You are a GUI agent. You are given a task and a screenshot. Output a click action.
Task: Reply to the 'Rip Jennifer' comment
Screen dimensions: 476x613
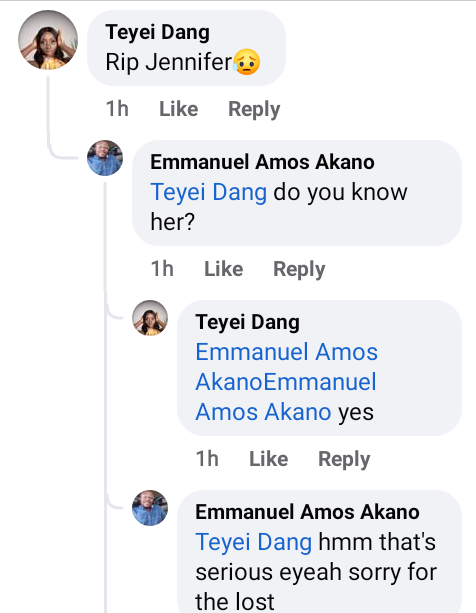click(254, 109)
